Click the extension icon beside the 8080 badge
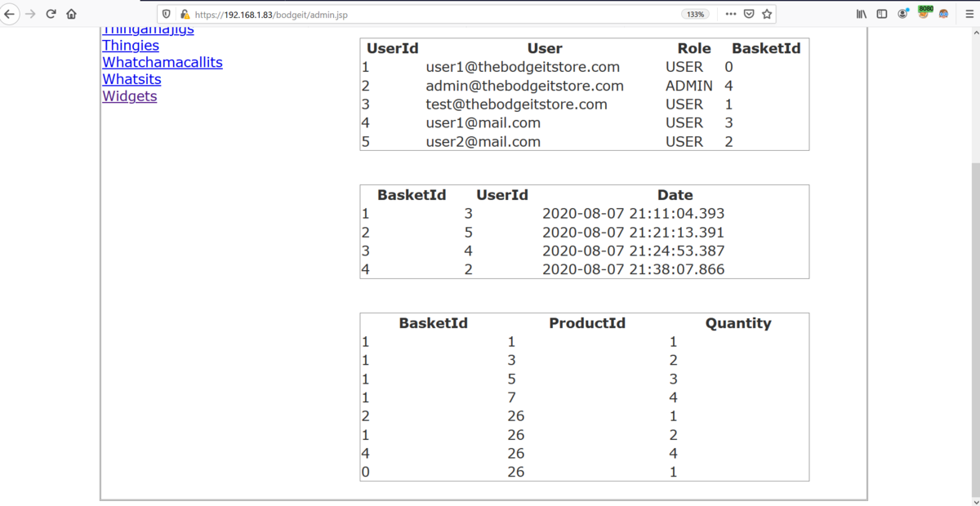The height and width of the screenshot is (506, 980). (x=943, y=14)
